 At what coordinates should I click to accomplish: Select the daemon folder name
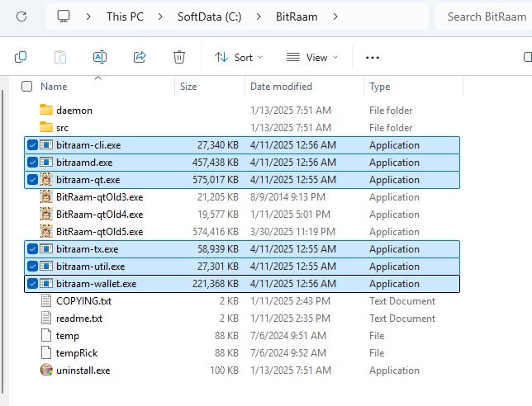[x=74, y=111]
